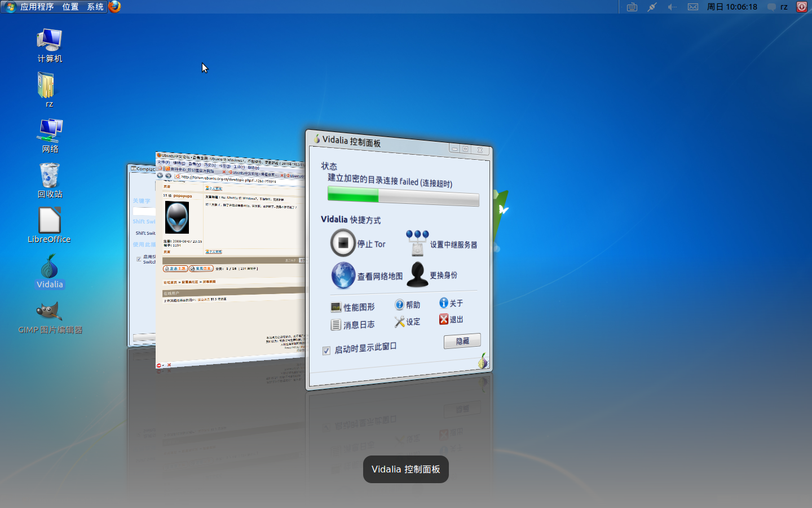Click the network connection tray icon
Image resolution: width=812 pixels, height=508 pixels.
tap(652, 7)
